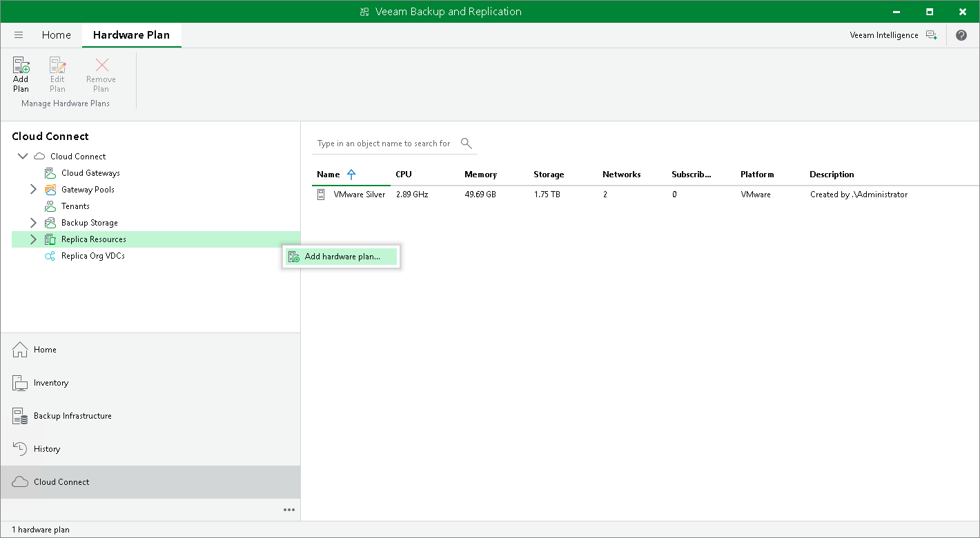
Task: Open navigation pane options ellipsis
Action: (x=289, y=510)
